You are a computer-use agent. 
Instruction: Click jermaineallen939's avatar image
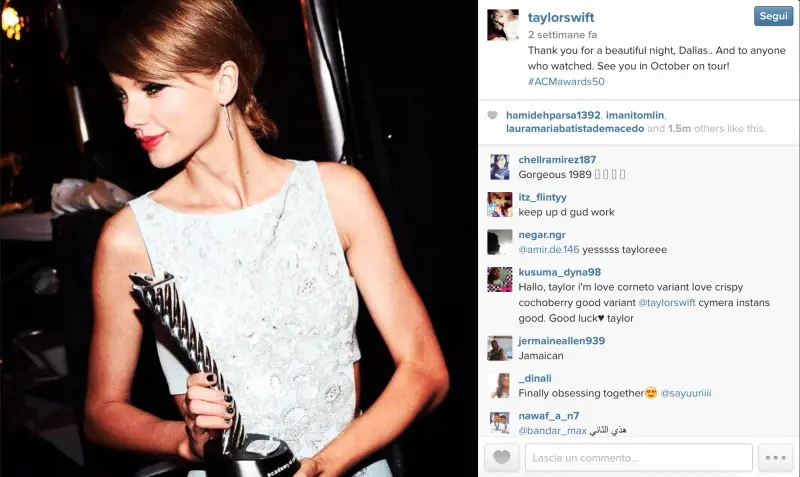pyautogui.click(x=500, y=348)
